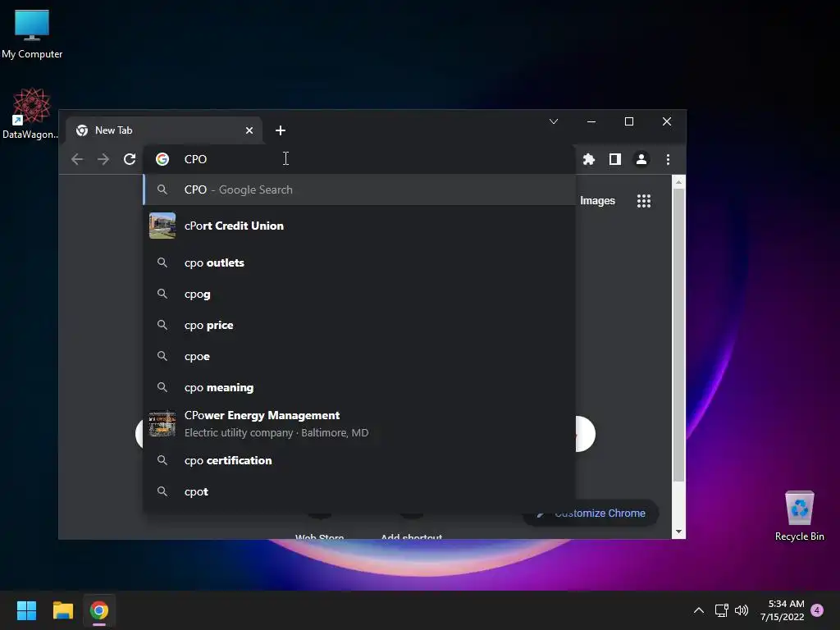This screenshot has height=630, width=840.
Task: Choose the cpo meaning suggestion
Action: [x=359, y=387]
